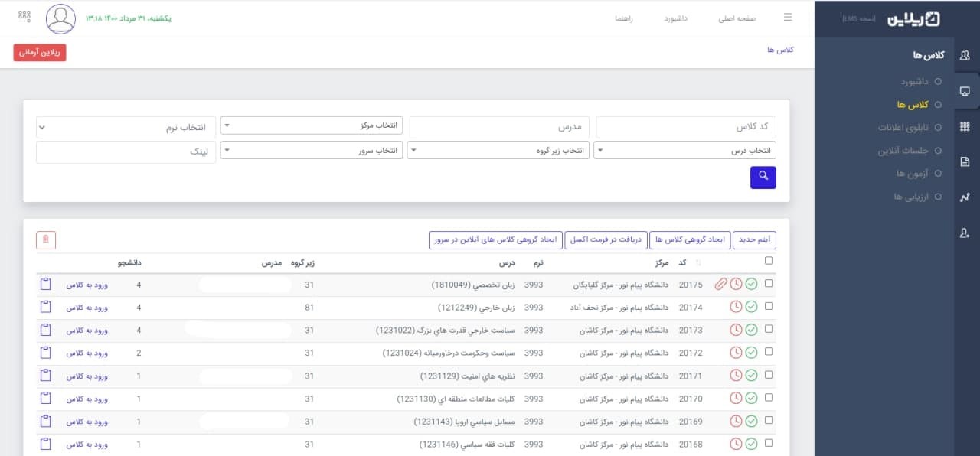The width and height of the screenshot is (980, 456).
Task: Focus the مدرس input field
Action: (x=499, y=127)
